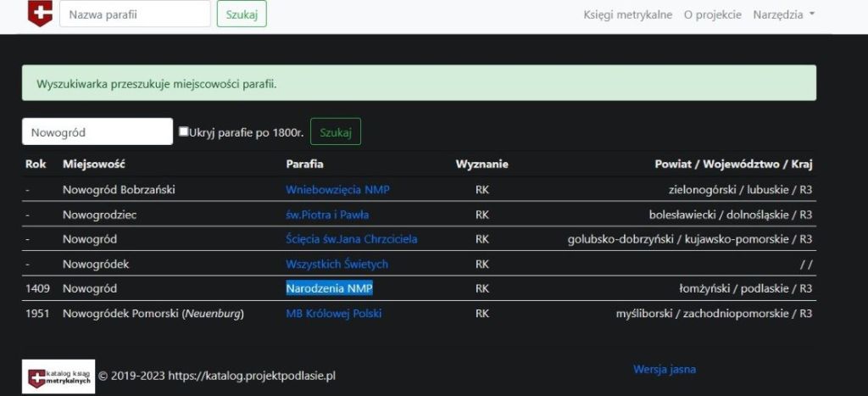Switch theme via the Wersja jasna link

(x=665, y=370)
